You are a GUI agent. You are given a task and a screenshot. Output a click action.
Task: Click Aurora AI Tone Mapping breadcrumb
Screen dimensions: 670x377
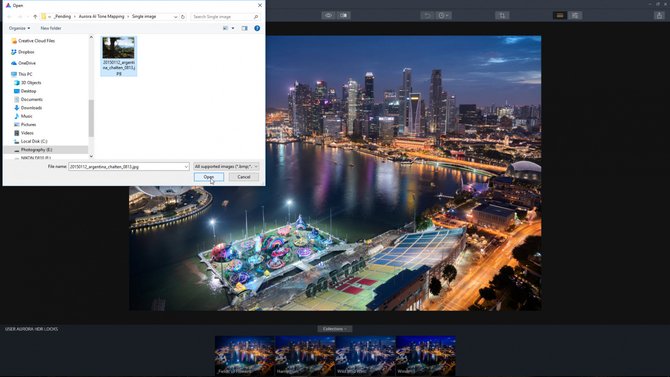coord(101,17)
